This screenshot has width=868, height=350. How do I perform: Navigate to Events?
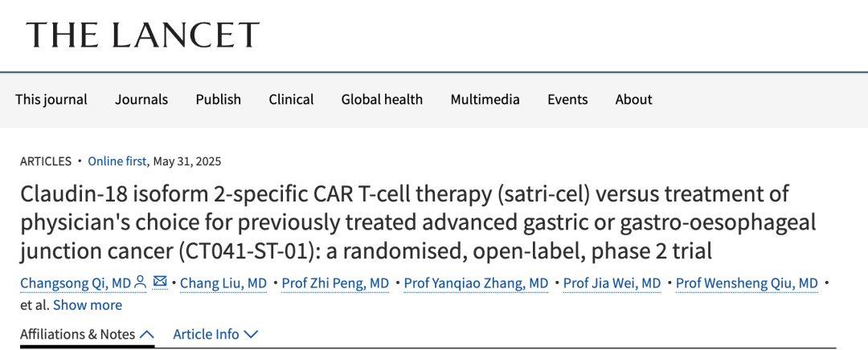point(567,100)
